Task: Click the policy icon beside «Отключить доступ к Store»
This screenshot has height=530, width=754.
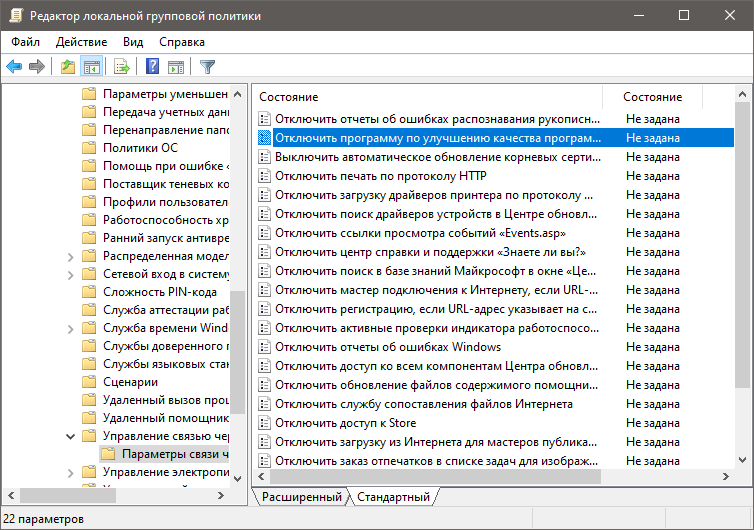Action: (x=265, y=423)
